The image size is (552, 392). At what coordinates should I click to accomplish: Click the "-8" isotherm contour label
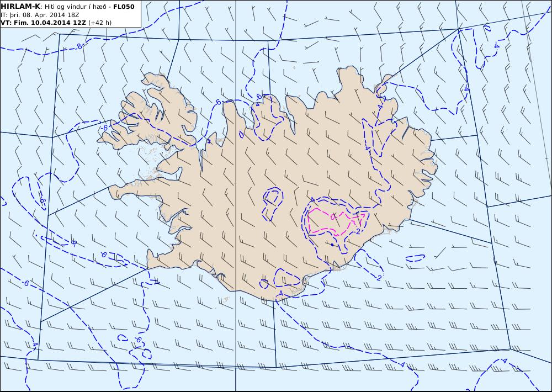(79, 46)
